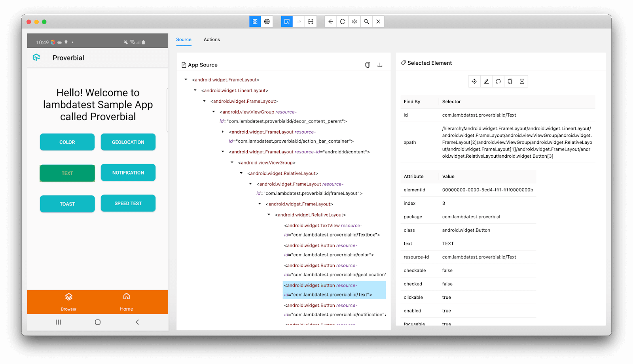Collapse the root android.widget.FrameLayout node
633x364 pixels.
tap(186, 79)
